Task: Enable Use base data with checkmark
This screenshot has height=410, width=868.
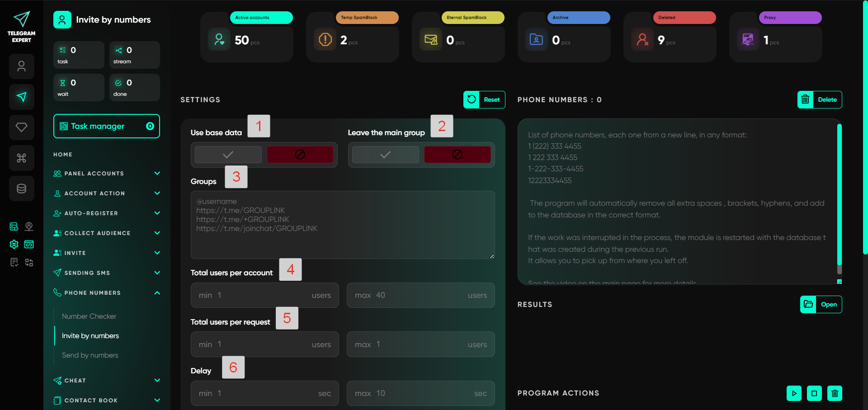Action: 228,155
